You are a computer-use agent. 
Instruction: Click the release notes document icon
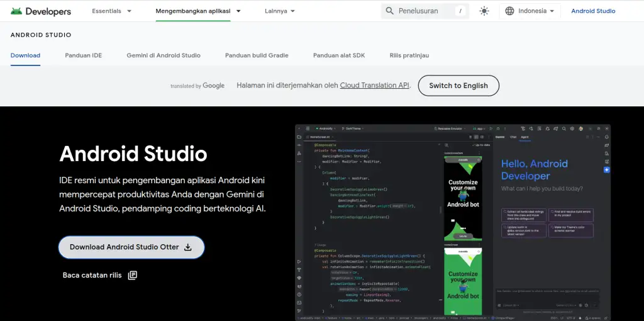[132, 276]
